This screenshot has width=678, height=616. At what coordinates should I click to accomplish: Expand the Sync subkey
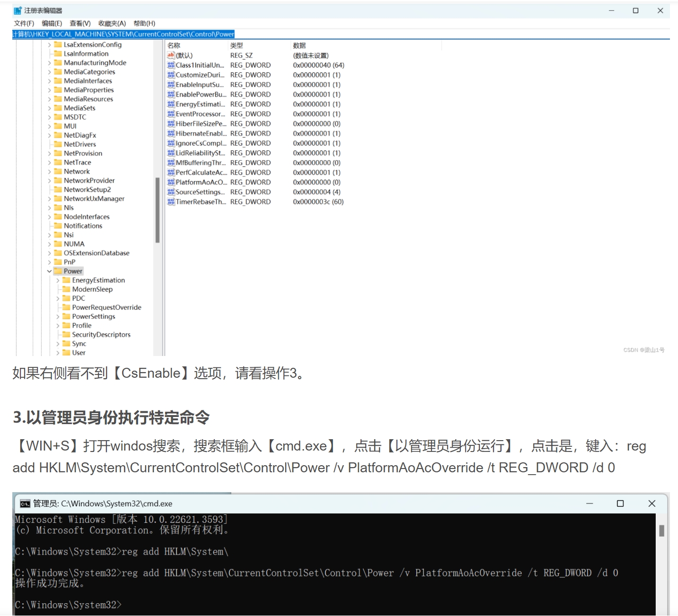tap(58, 344)
